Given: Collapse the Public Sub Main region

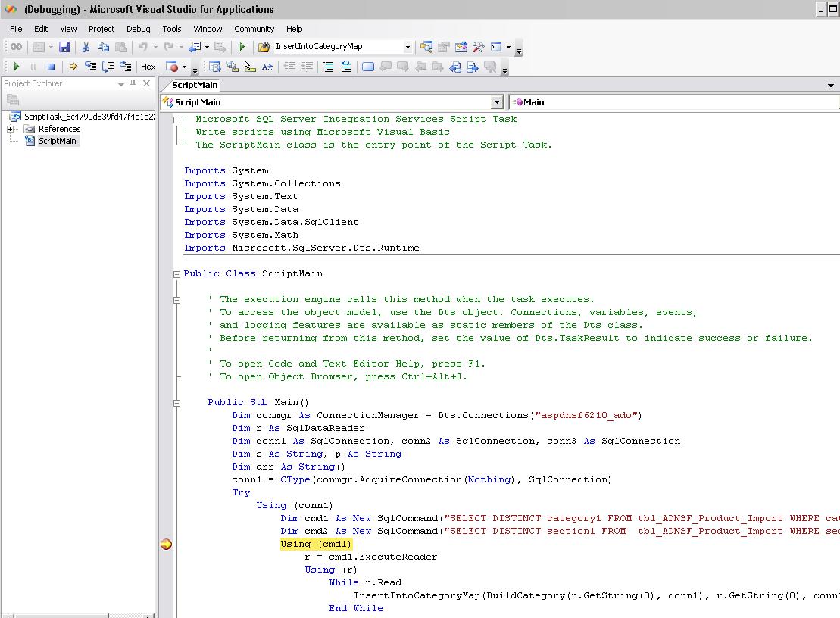Looking at the screenshot, I should click(176, 403).
